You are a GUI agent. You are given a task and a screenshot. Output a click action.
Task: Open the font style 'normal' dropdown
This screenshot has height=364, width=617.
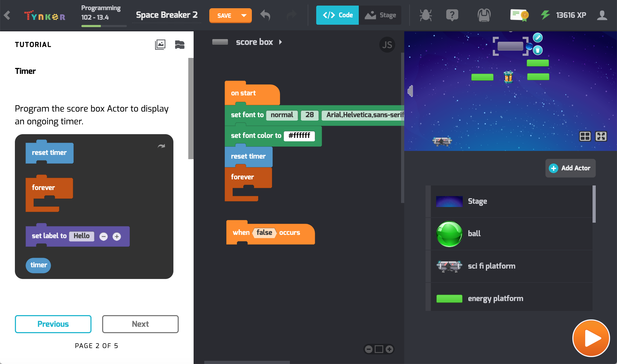pyautogui.click(x=282, y=115)
